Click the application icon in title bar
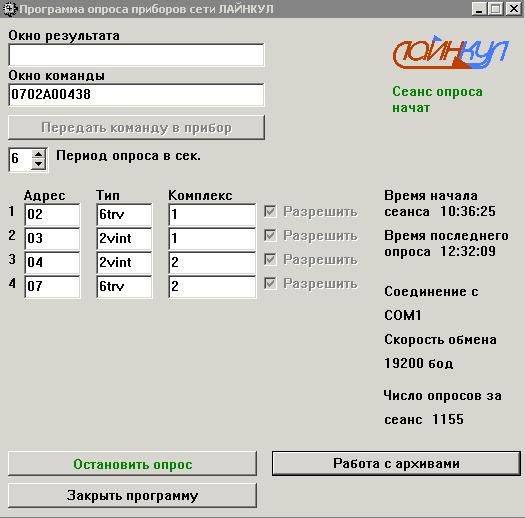This screenshot has height=518, width=525. (9, 9)
